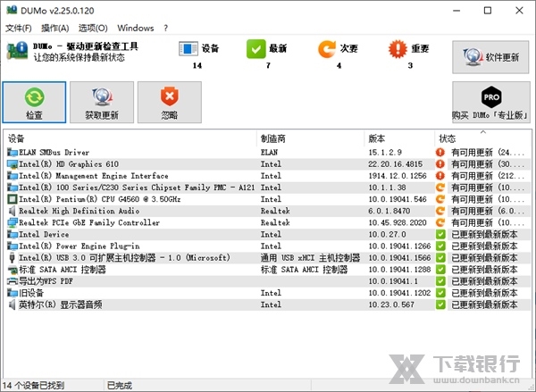This screenshot has height=392, width=536.
Task: Select Realtek High Definition Audio row
Action: (x=77, y=211)
